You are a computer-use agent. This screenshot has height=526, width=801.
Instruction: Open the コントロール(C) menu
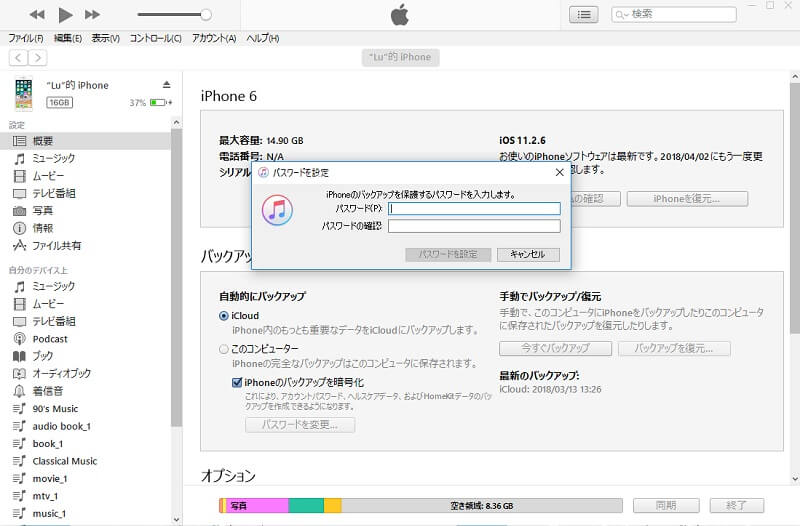point(155,38)
